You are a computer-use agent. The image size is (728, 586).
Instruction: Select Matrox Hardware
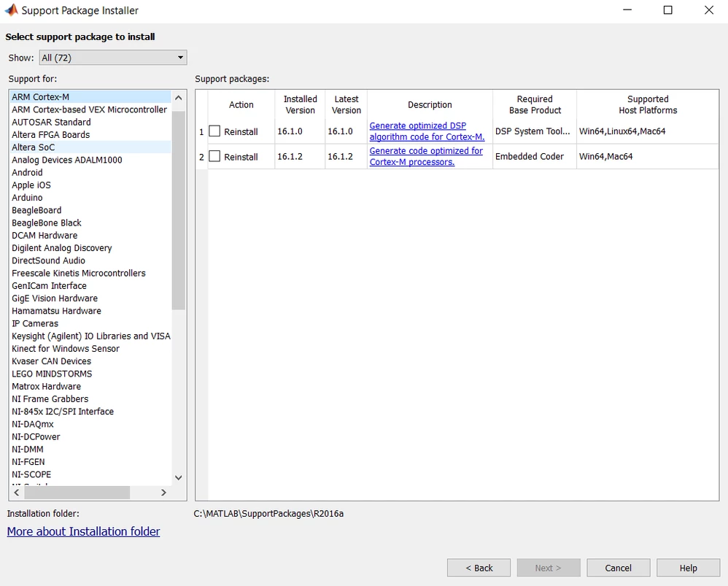pos(90,386)
